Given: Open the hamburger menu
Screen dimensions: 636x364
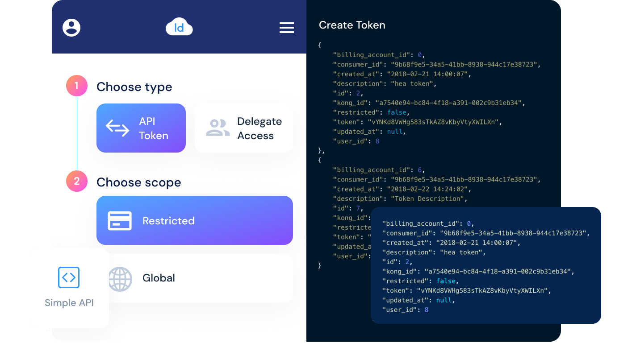Looking at the screenshot, I should click(286, 28).
